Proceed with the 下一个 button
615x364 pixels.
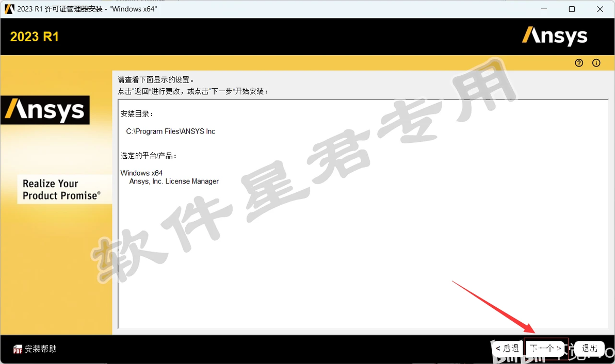tap(545, 348)
